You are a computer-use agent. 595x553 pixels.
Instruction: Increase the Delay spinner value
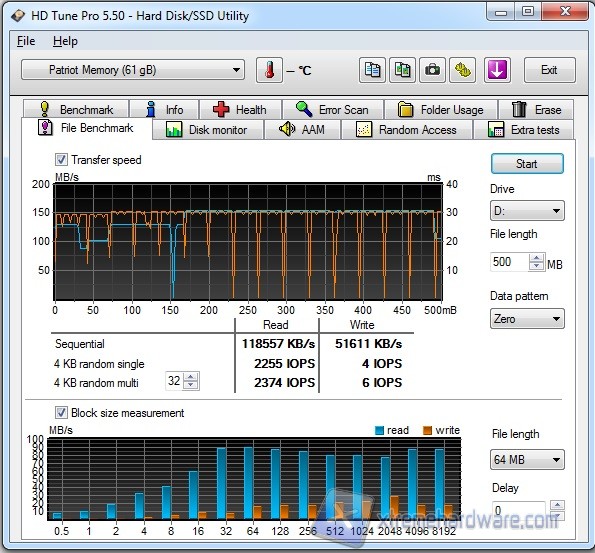coord(557,505)
